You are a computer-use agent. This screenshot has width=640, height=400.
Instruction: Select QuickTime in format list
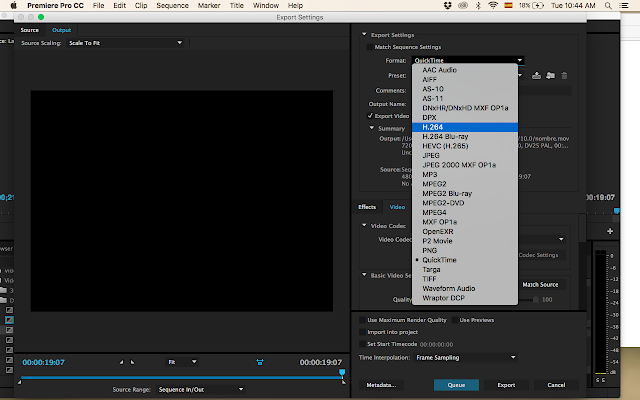tap(465, 260)
